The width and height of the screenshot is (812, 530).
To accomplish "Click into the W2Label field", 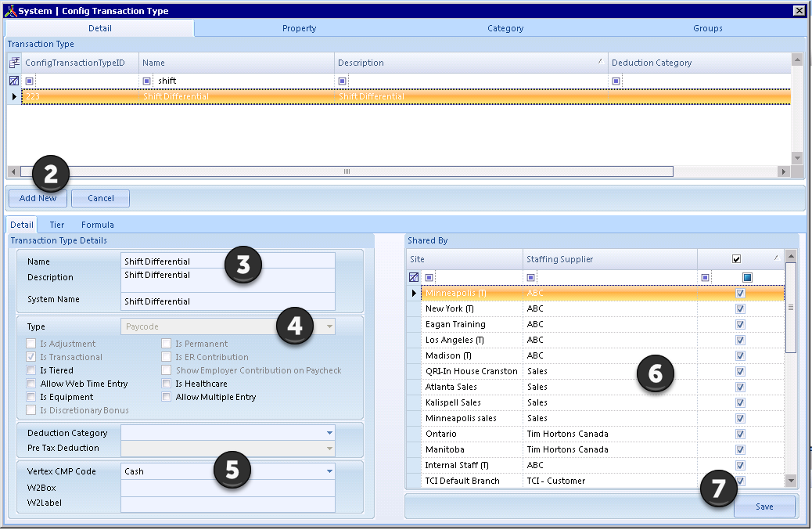I will tap(228, 503).
